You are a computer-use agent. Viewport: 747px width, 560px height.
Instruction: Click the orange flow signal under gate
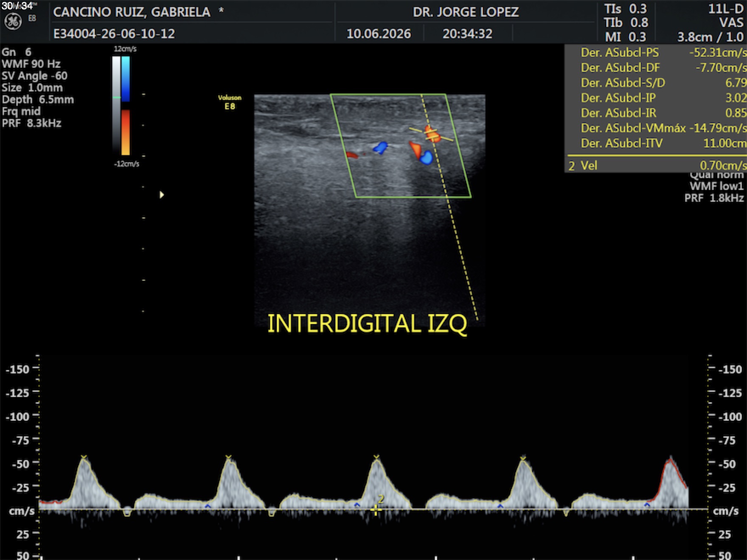point(433,134)
